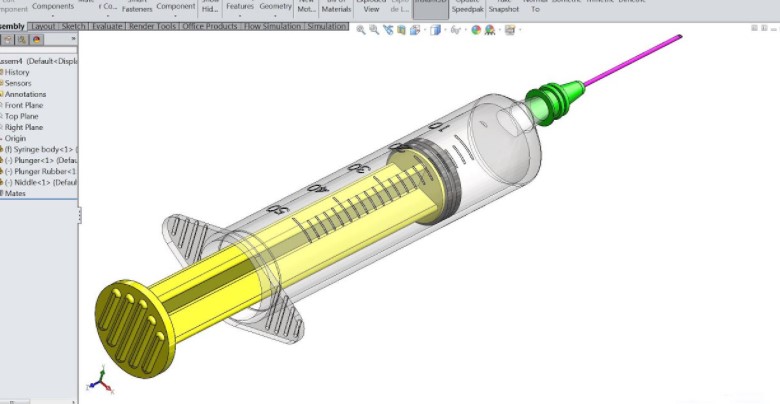Screen dimensions: 780x404
Task: Click the Zoom to Area icon
Action: [374, 30]
